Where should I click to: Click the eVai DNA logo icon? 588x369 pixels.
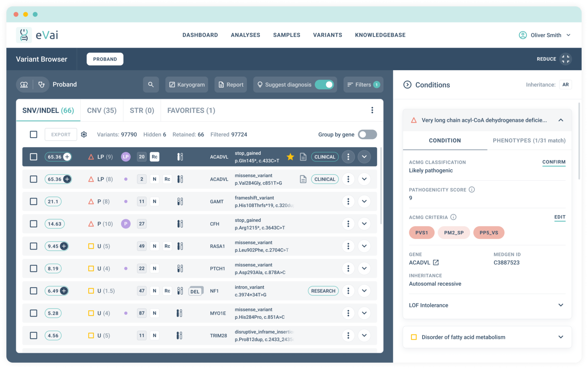click(x=24, y=35)
